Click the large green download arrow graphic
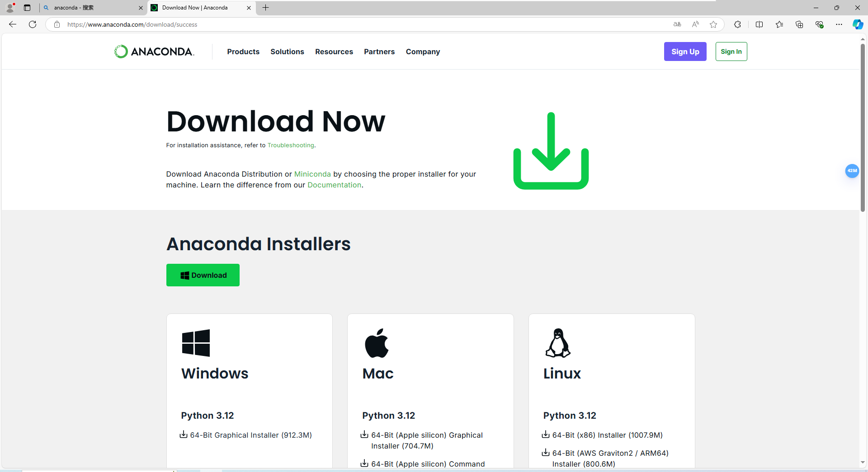868x472 pixels. point(551,151)
